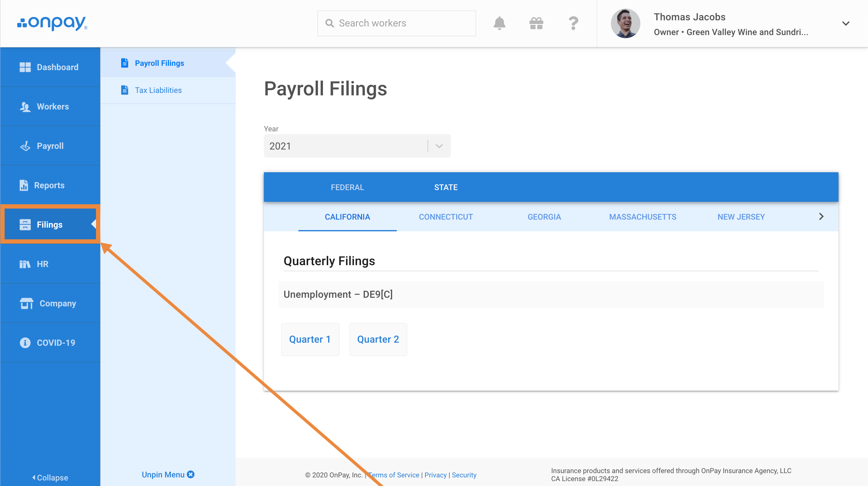Screen dimensions: 868x486
Task: Click Owner Green Valley Wine company text
Action: (x=731, y=32)
